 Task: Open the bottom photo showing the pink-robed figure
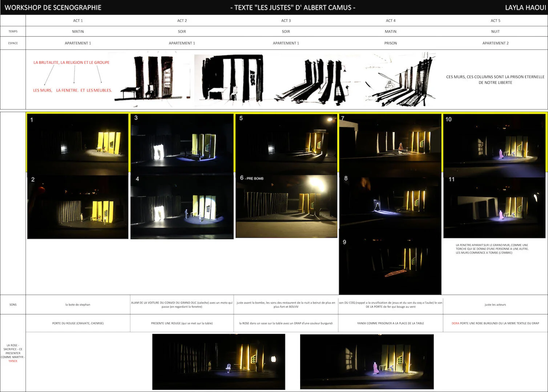367,362
